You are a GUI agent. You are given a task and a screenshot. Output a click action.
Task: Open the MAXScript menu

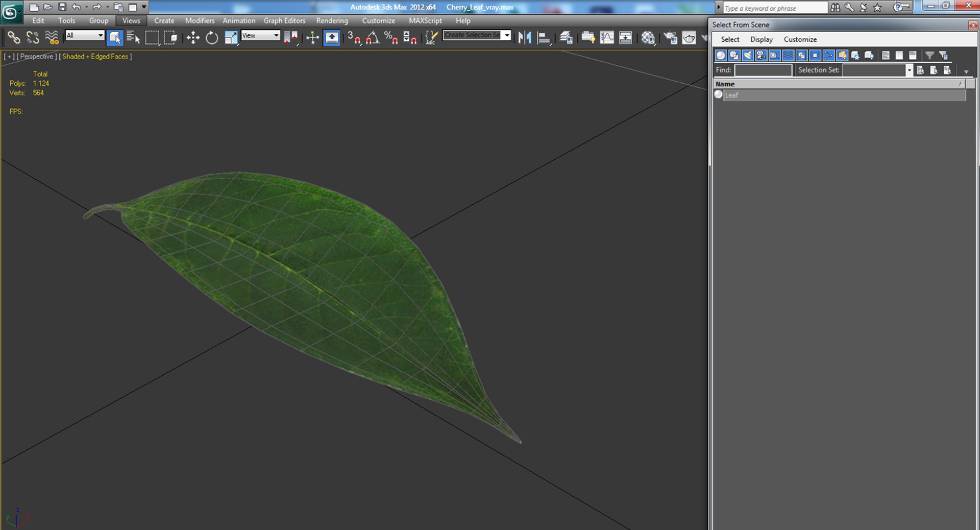point(425,20)
